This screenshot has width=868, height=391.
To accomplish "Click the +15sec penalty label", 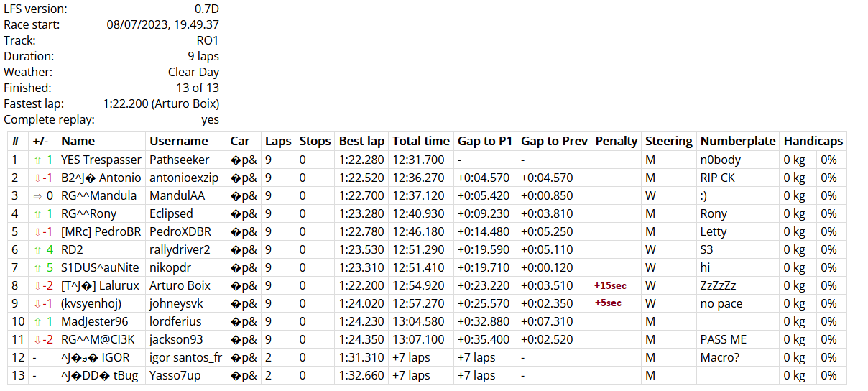I will pyautogui.click(x=610, y=285).
